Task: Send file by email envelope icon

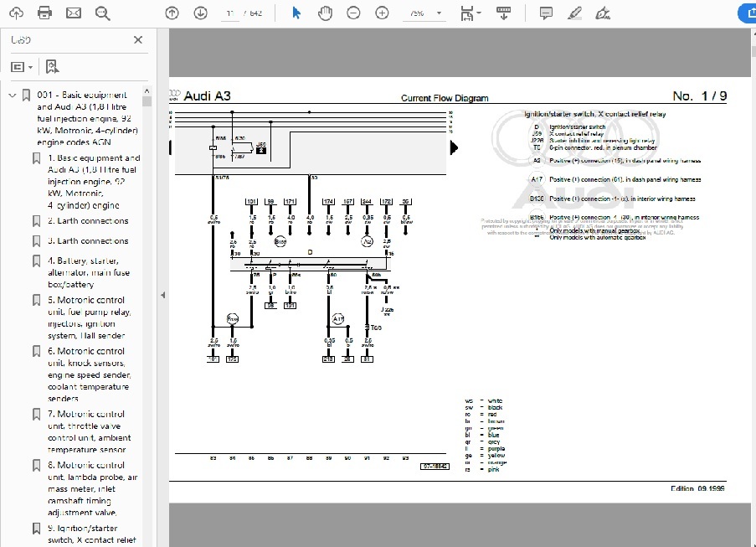Action: (74, 13)
